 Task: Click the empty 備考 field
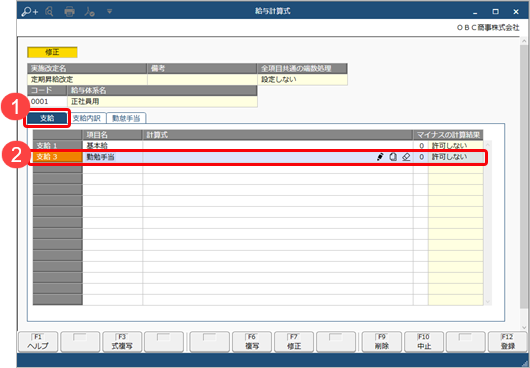tap(202, 79)
